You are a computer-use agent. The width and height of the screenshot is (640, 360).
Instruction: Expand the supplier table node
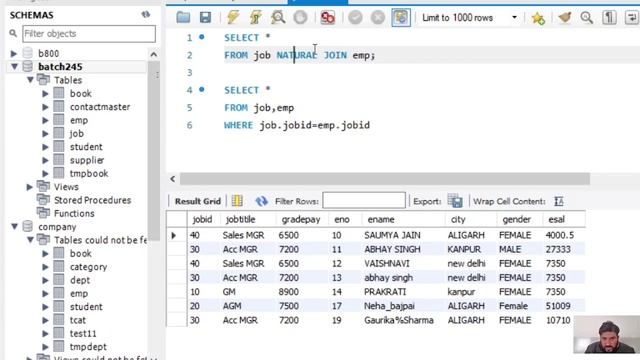point(45,160)
